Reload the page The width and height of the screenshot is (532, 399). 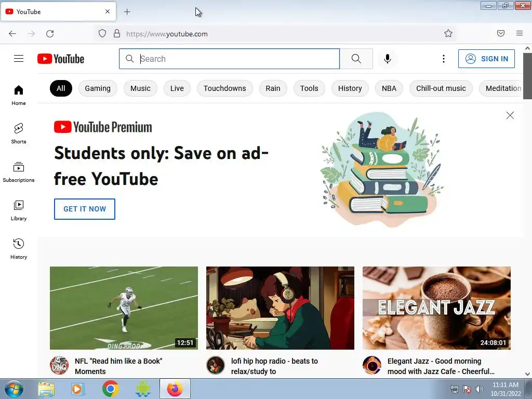pyautogui.click(x=50, y=34)
